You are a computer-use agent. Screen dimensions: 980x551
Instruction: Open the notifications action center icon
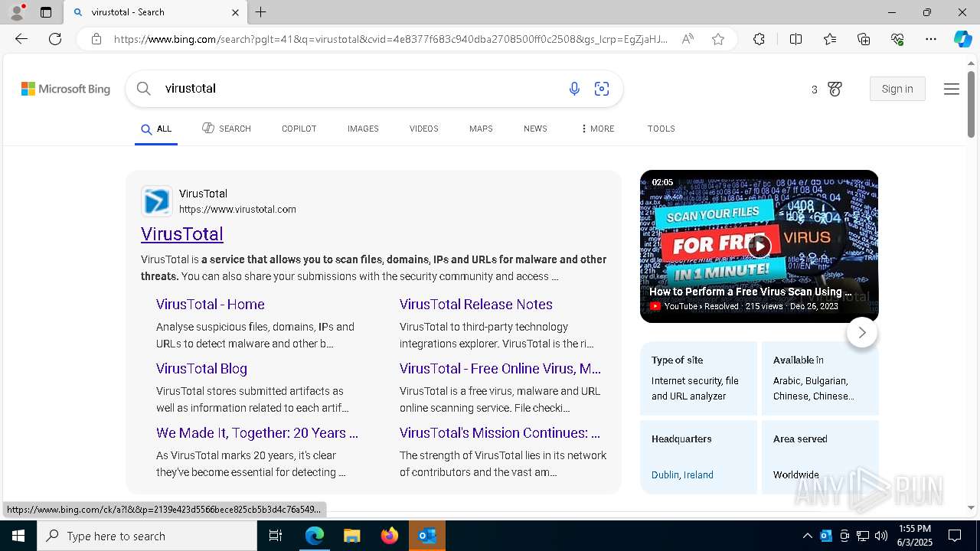click(955, 536)
